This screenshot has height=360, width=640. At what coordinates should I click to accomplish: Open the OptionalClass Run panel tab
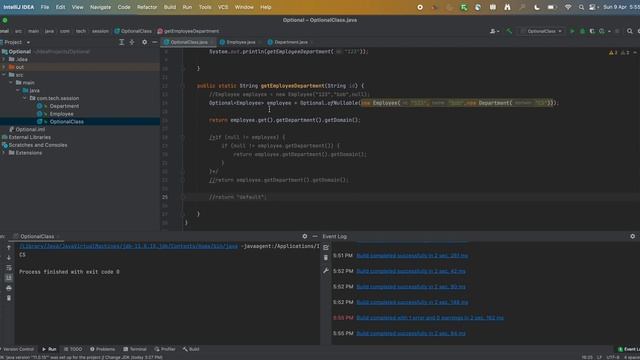click(x=37, y=236)
